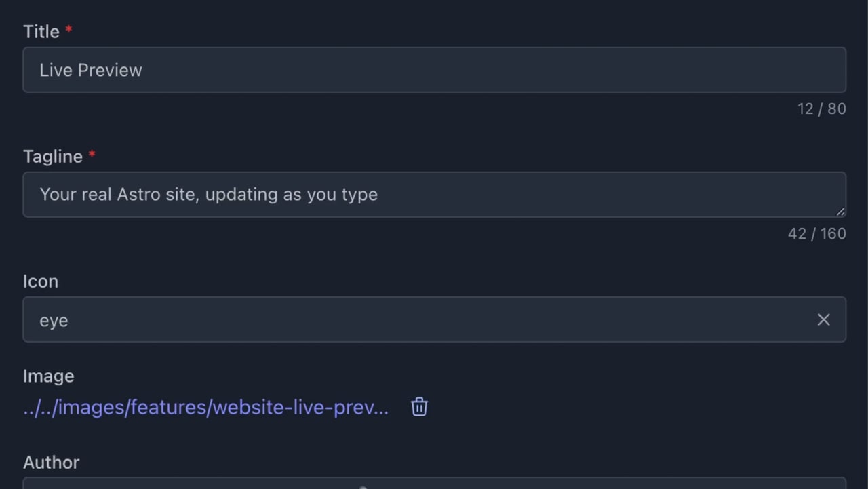The height and width of the screenshot is (489, 868).
Task: Clear the Icon field with the X
Action: pyautogui.click(x=823, y=319)
